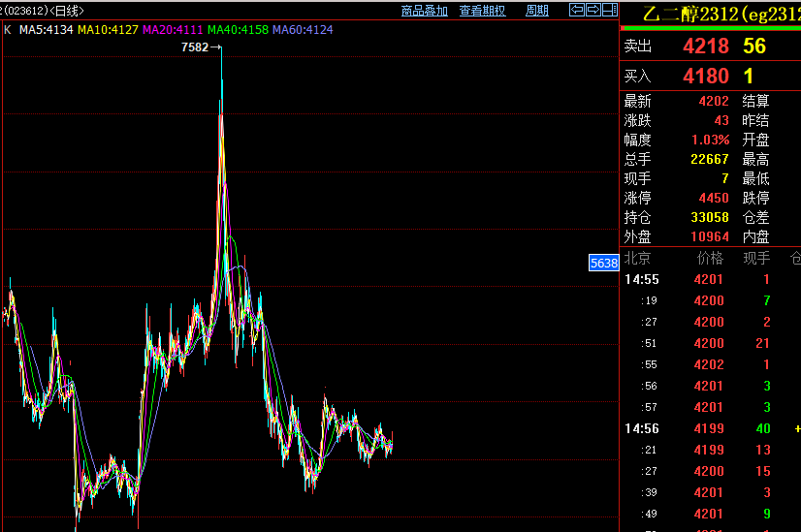
Task: Click the 7582 peak price annotation
Action: point(195,47)
